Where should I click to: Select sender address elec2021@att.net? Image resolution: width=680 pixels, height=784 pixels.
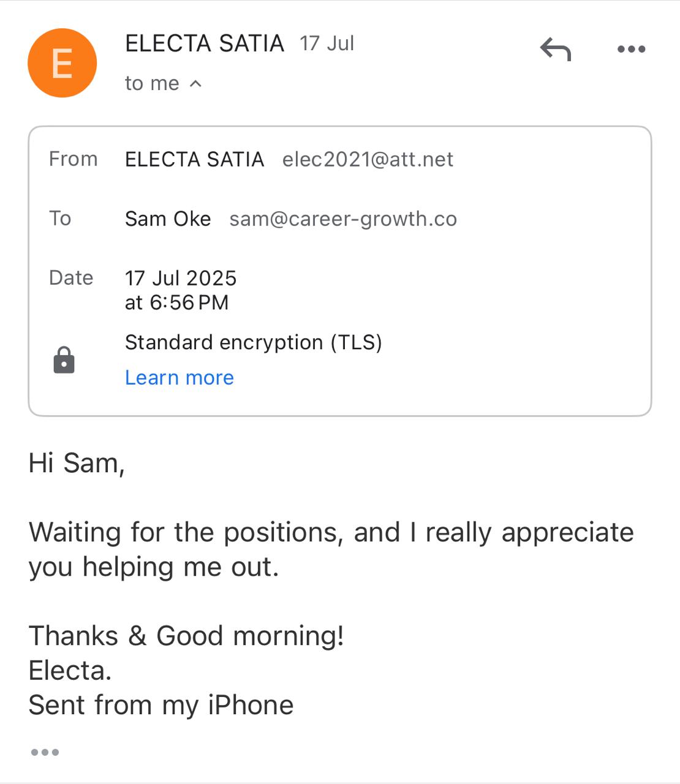coord(368,159)
